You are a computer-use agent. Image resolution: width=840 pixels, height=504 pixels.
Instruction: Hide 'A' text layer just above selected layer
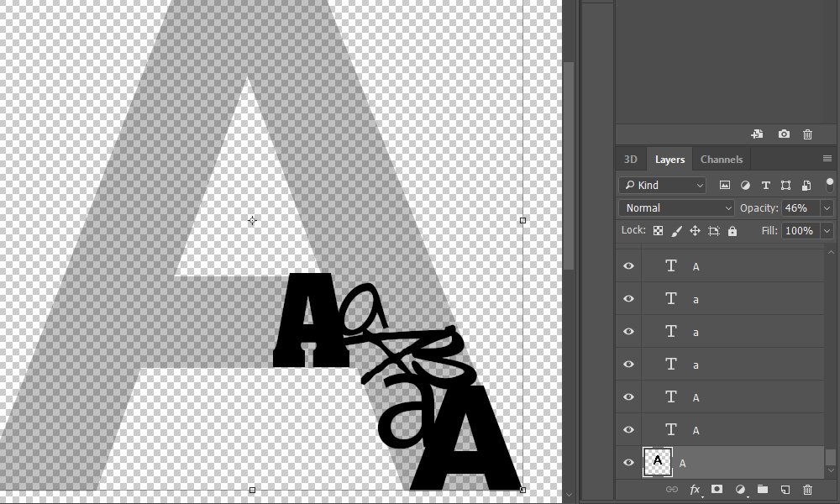(629, 429)
